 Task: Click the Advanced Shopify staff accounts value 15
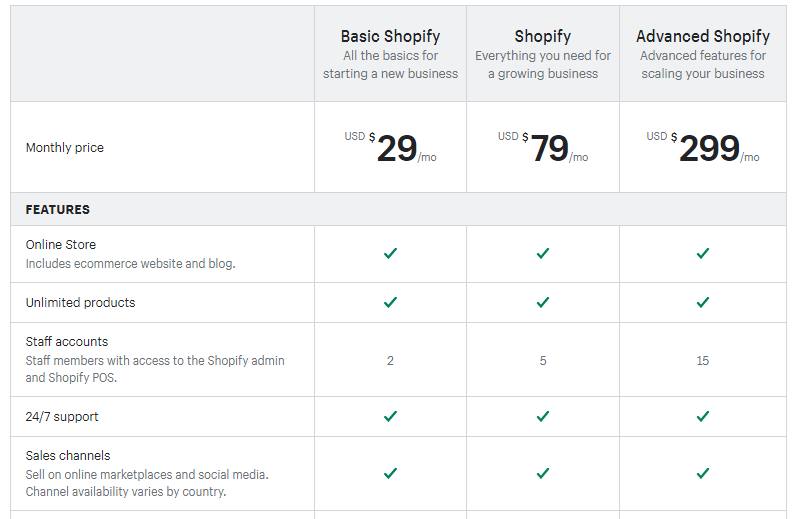click(703, 360)
